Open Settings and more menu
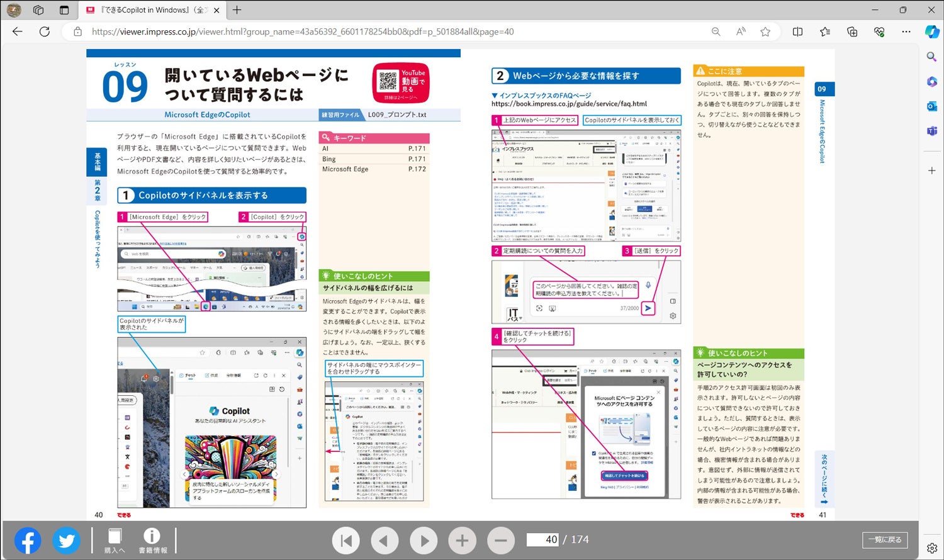Viewport: 944px width, 560px height. pos(906,31)
